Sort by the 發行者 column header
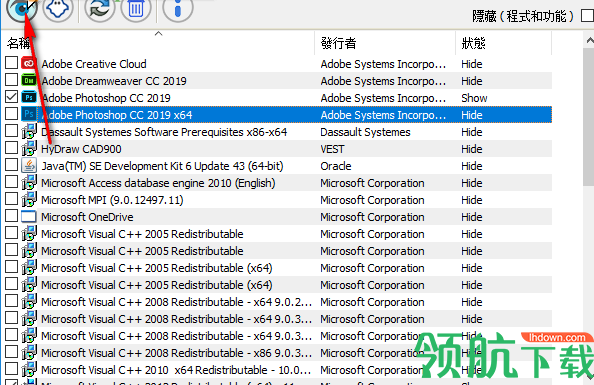This screenshot has height=385, width=594. [x=385, y=43]
